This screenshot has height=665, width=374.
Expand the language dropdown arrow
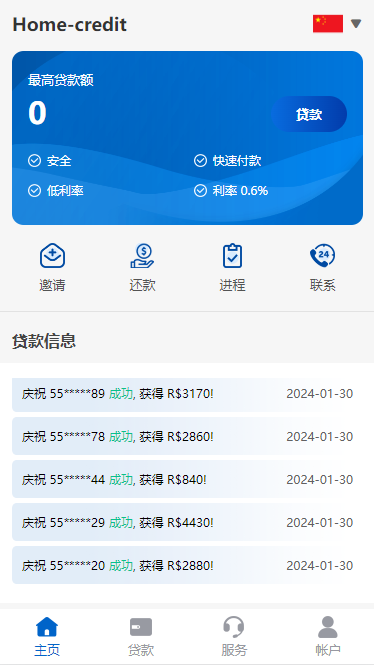356,24
